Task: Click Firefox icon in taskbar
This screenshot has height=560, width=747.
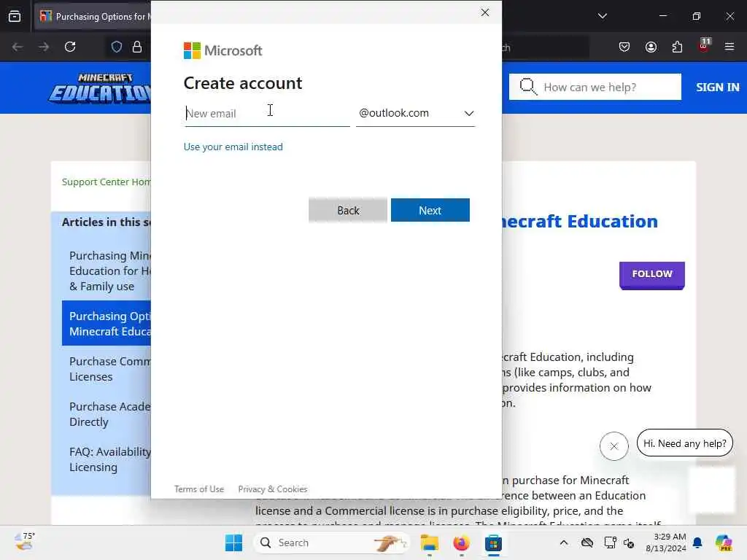Action: [x=461, y=542]
